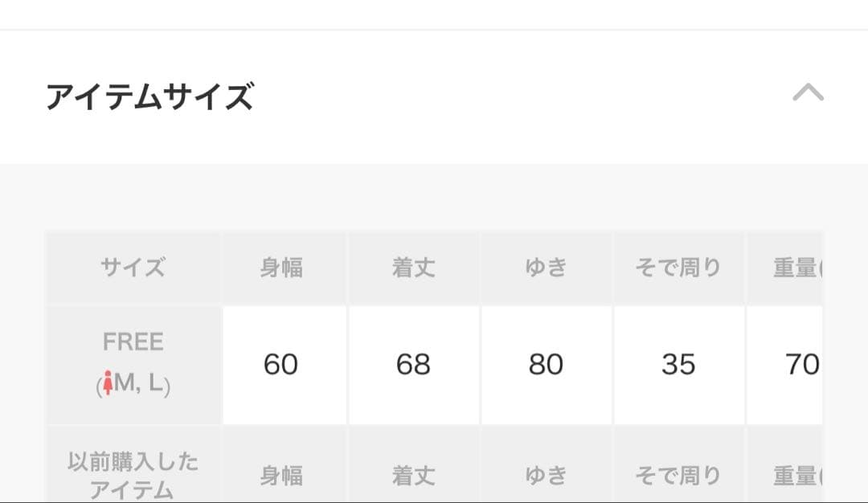Select the ゆき value 80
The image size is (868, 503).
pos(546,365)
